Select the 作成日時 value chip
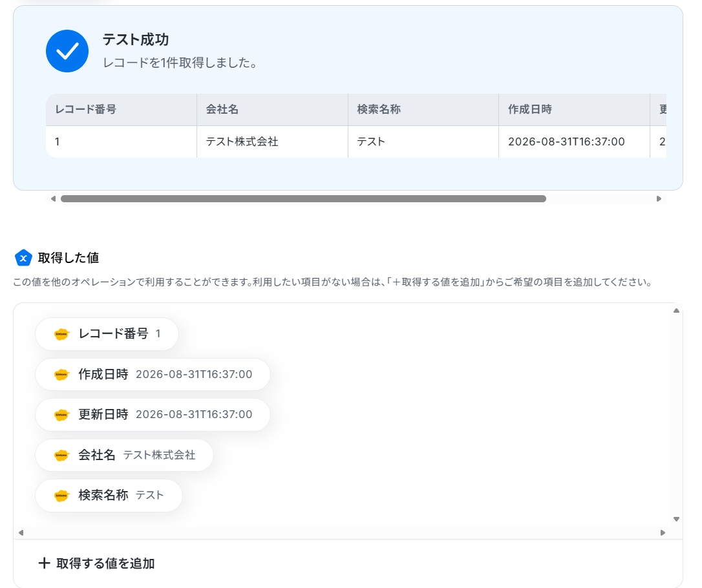 coord(153,375)
